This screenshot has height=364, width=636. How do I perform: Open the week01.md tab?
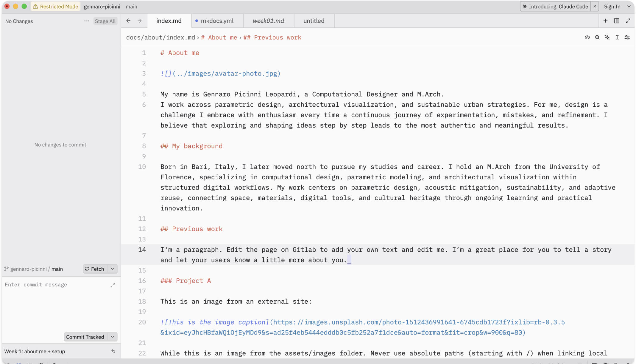coord(268,21)
